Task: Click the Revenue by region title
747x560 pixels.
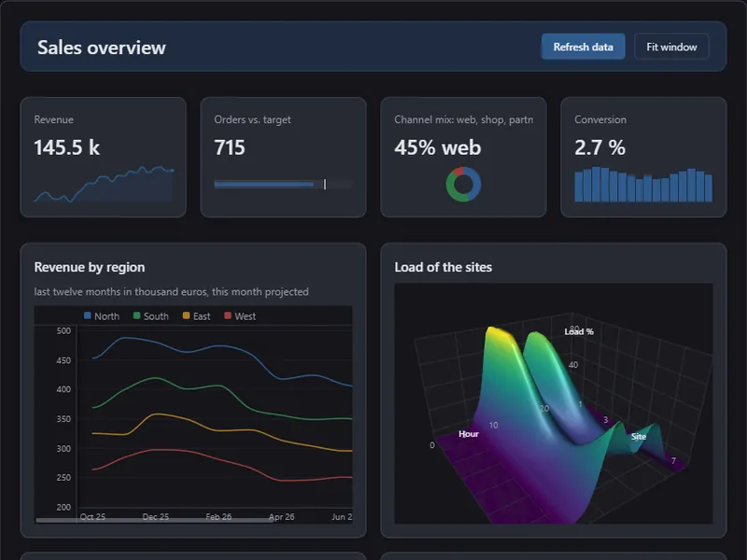Action: coord(90,267)
